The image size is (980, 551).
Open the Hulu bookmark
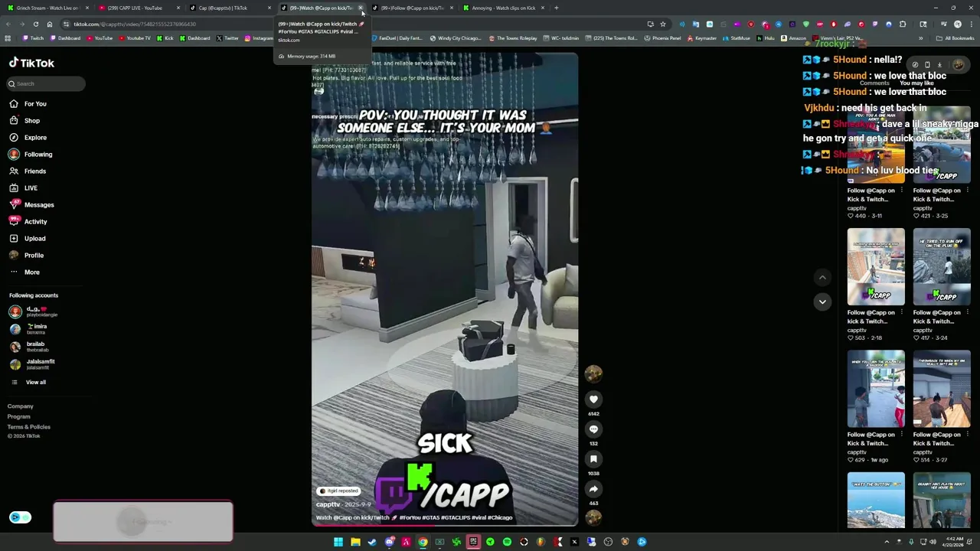(x=766, y=38)
